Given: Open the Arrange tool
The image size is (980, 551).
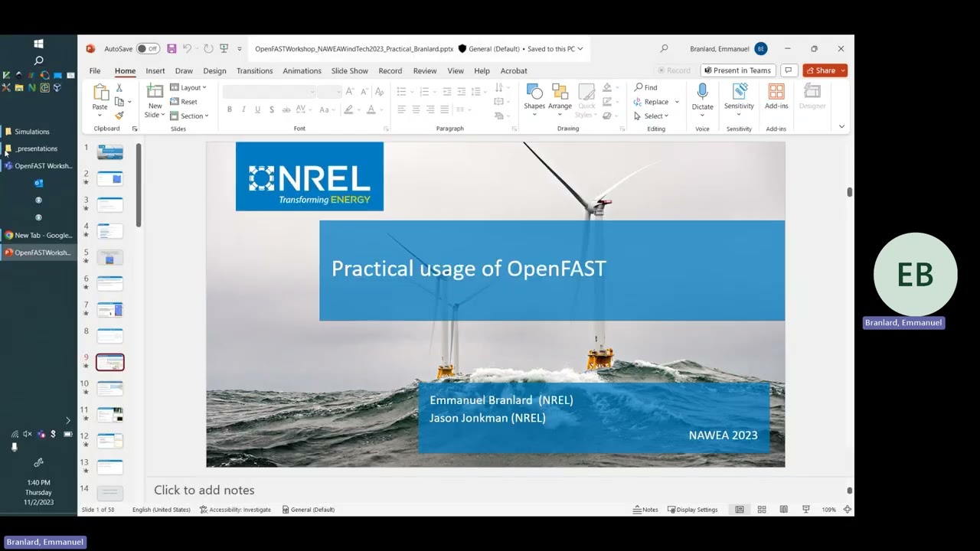Looking at the screenshot, I should pos(560,92).
